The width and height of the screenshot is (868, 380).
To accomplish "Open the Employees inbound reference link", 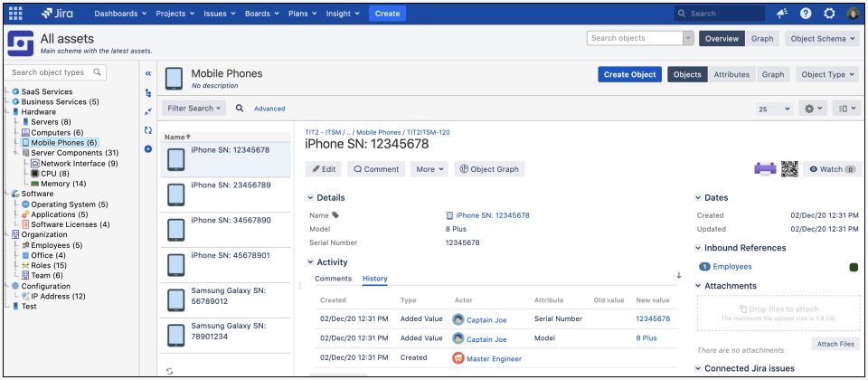I will click(731, 267).
